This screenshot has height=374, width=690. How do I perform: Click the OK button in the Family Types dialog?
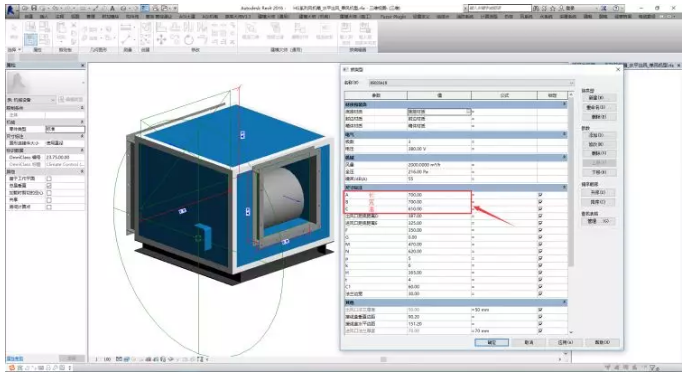tap(492, 342)
